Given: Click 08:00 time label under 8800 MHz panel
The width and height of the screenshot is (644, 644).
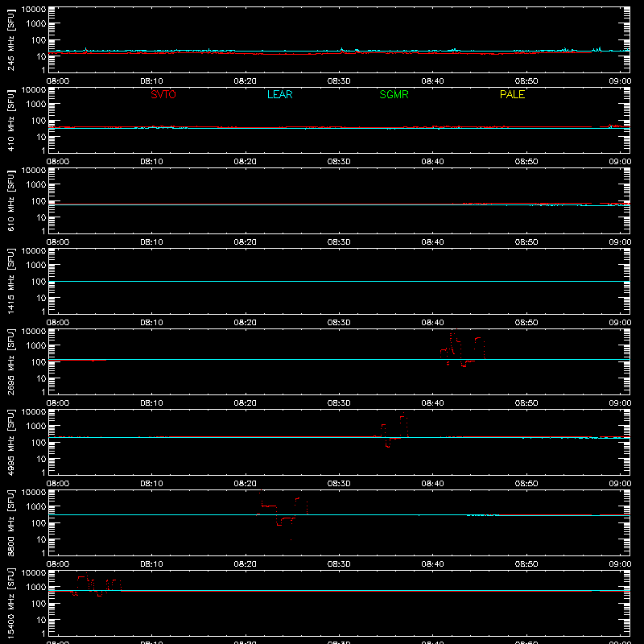Looking at the screenshot, I should pos(58,564).
